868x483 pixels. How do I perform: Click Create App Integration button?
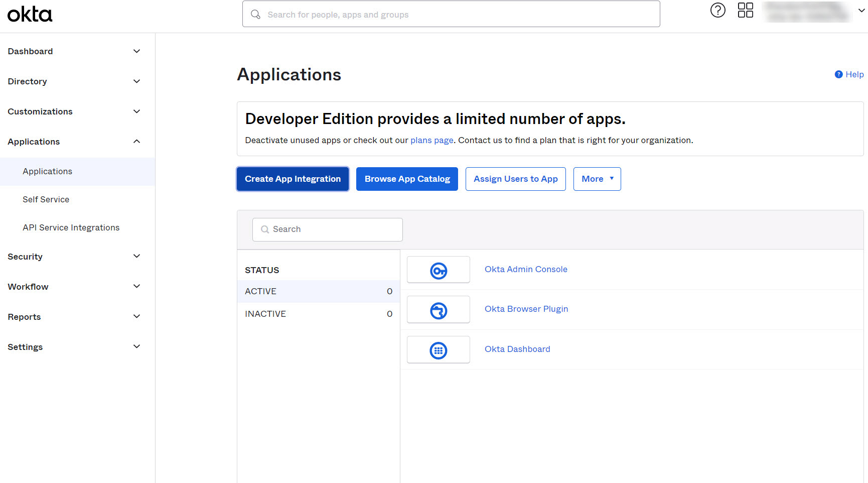coord(293,179)
